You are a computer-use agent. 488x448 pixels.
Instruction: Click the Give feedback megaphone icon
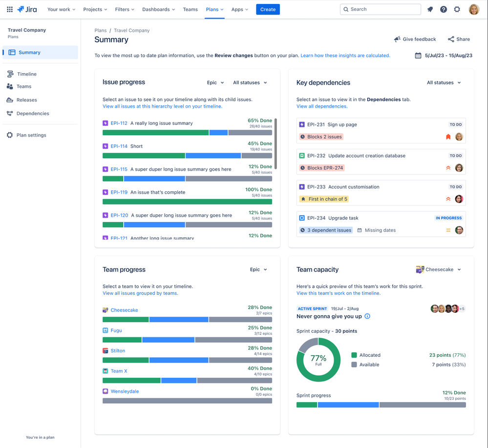(397, 39)
